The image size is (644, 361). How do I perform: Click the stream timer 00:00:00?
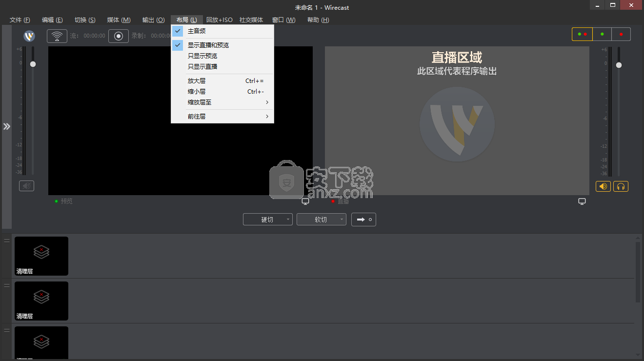click(x=94, y=36)
